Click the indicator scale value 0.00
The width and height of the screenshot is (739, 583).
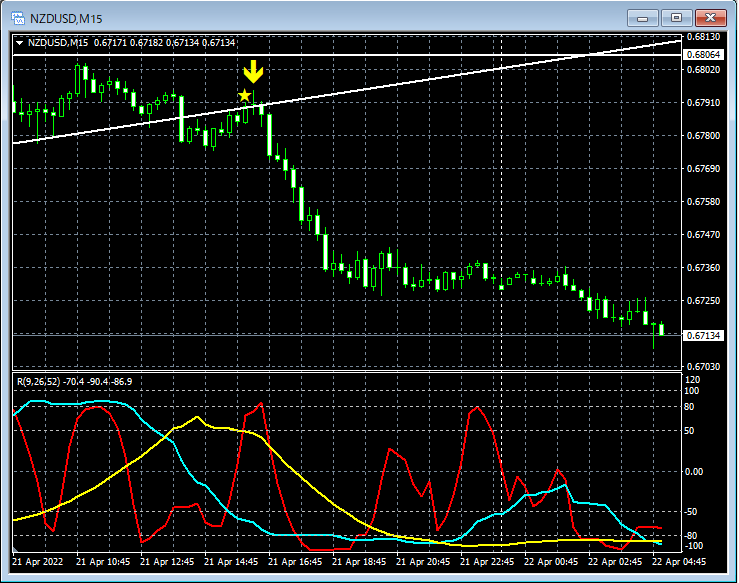693,472
